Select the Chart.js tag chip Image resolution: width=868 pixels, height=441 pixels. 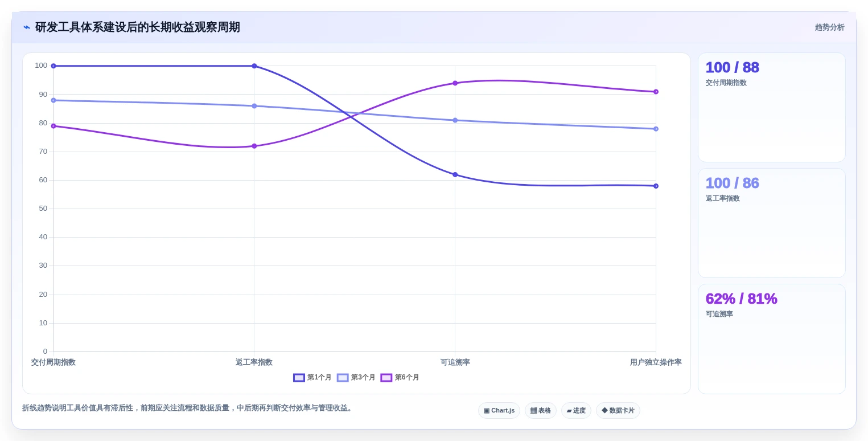[499, 410]
